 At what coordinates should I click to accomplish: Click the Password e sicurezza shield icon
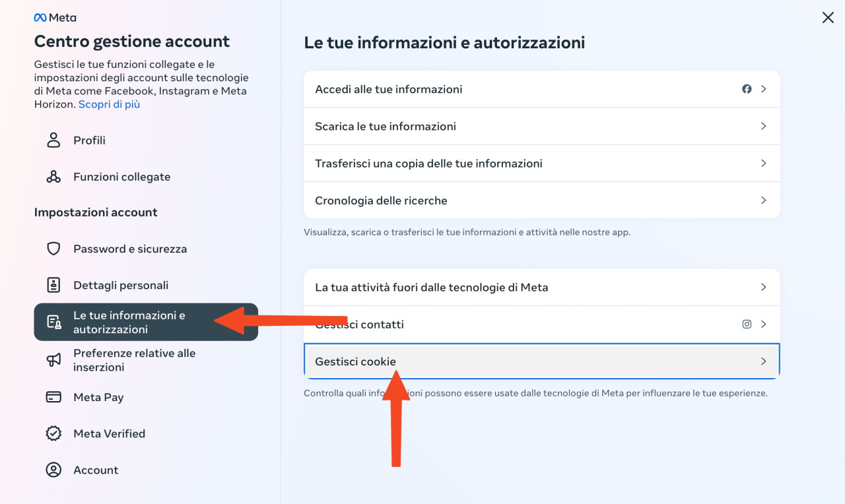tap(53, 249)
